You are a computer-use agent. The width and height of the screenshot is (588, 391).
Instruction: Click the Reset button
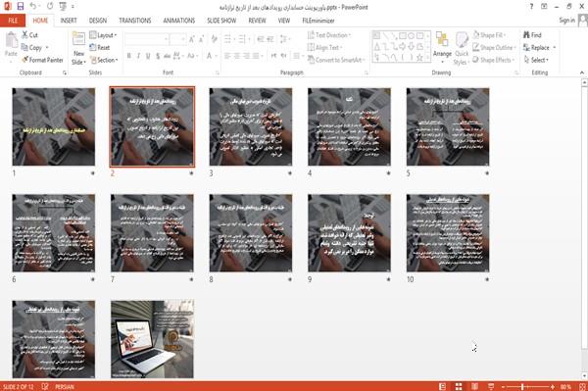tap(100, 48)
